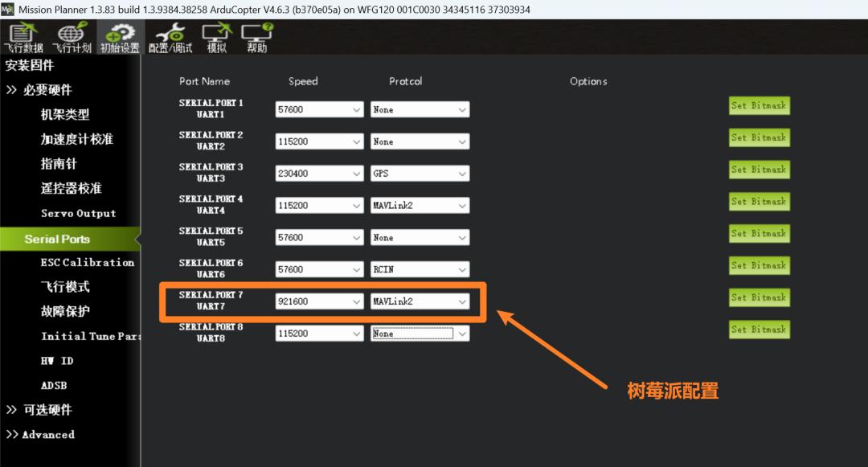868x467 pixels.
Task: Open 安装固件 install firmware page
Action: (x=30, y=65)
